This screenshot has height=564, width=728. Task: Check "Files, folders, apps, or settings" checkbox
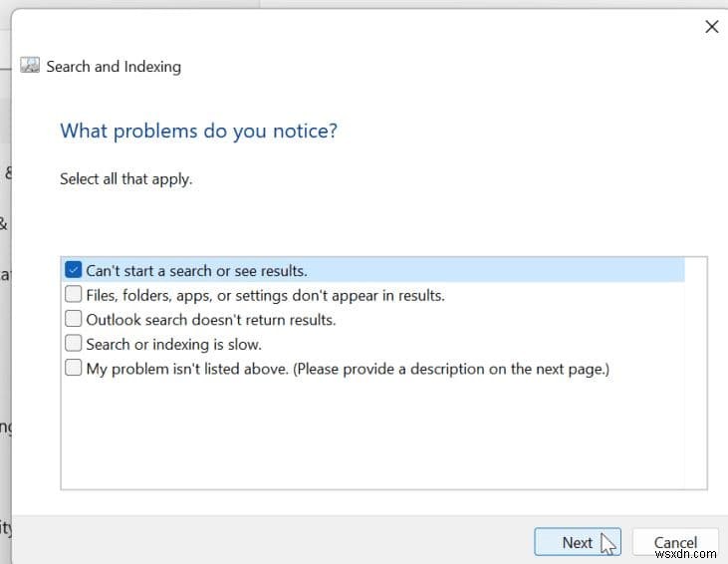[x=74, y=294]
